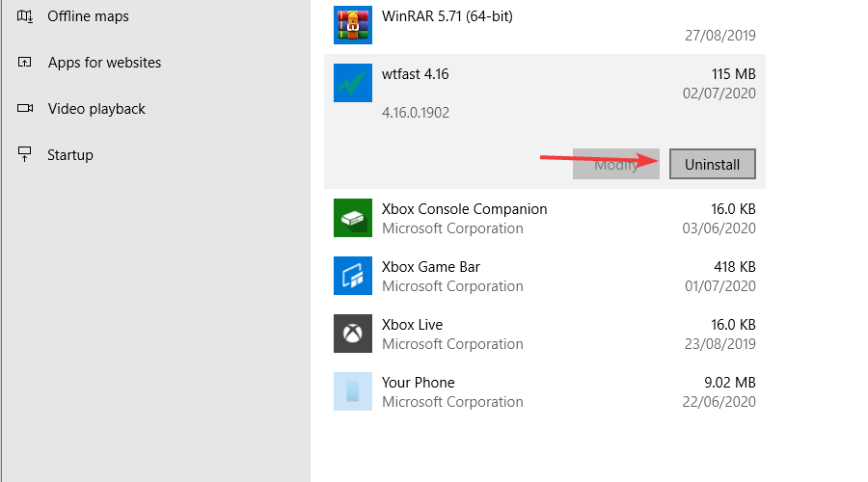Click 16.0 KB size of Xbox Console Companion
868x482 pixels.
pos(733,209)
